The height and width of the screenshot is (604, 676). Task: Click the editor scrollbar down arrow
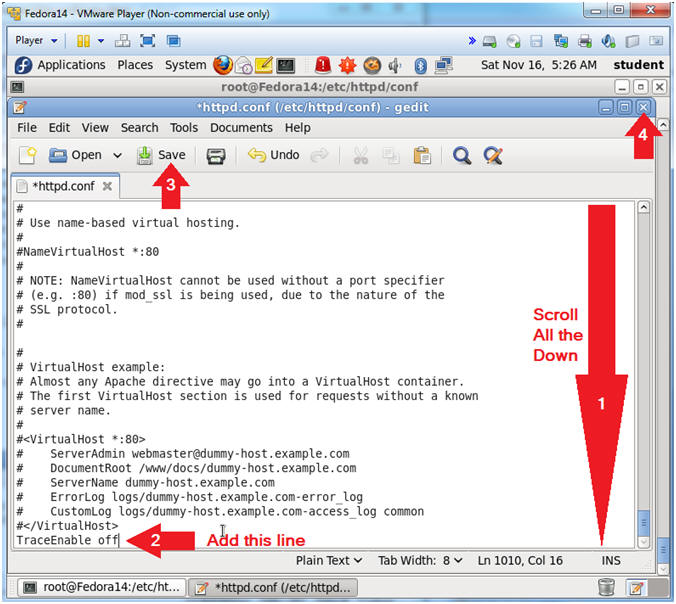click(x=643, y=542)
